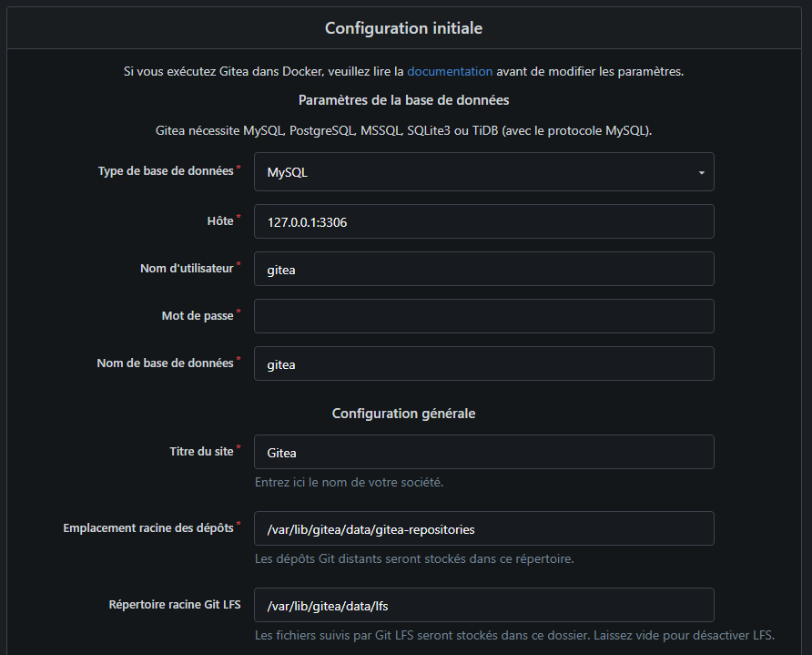Click the "Nom de base de données" label

[x=165, y=363]
